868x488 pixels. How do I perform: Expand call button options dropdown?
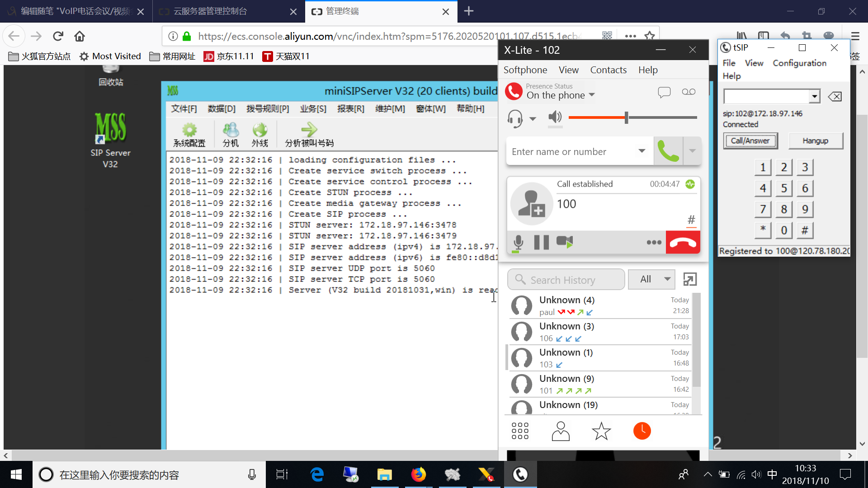(692, 151)
